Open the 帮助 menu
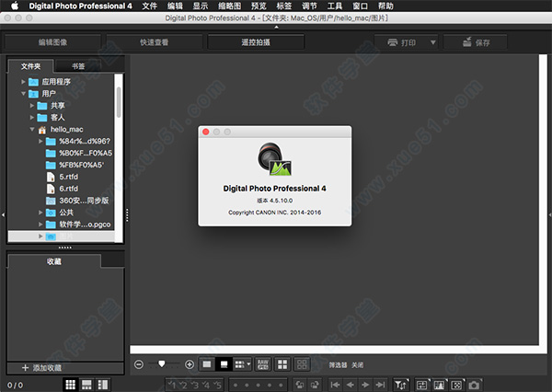 pos(385,6)
